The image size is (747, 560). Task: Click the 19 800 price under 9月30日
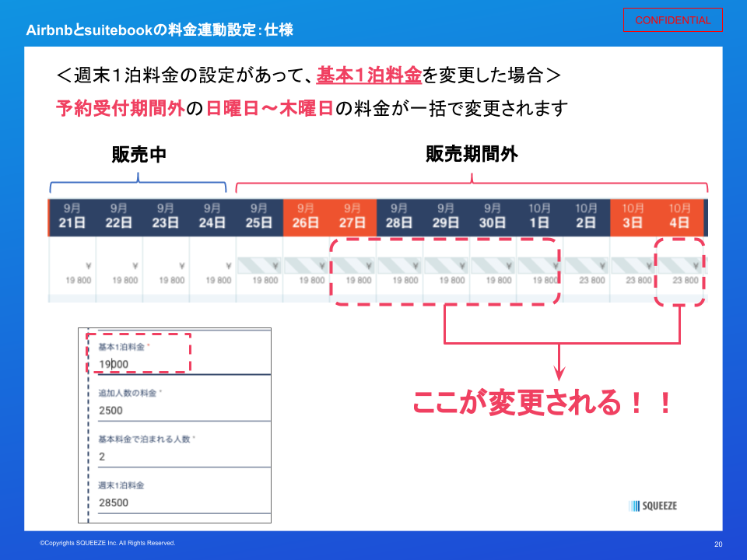pyautogui.click(x=498, y=281)
